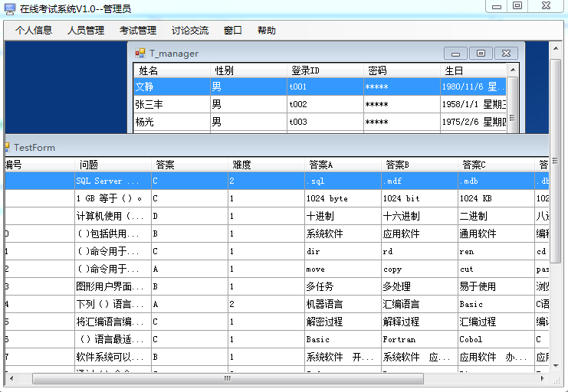Click login ID cell t003
Image resolution: width=568 pixels, height=392 pixels.
click(325, 122)
